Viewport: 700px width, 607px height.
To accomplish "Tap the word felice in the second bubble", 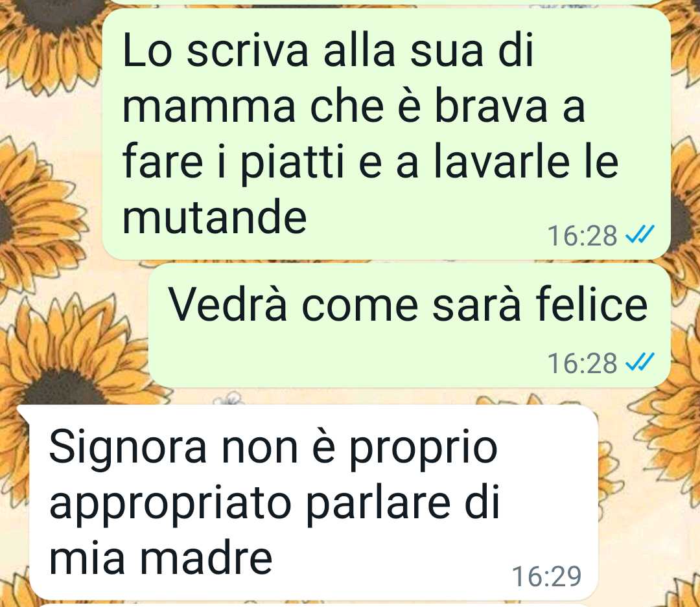I will click(592, 304).
